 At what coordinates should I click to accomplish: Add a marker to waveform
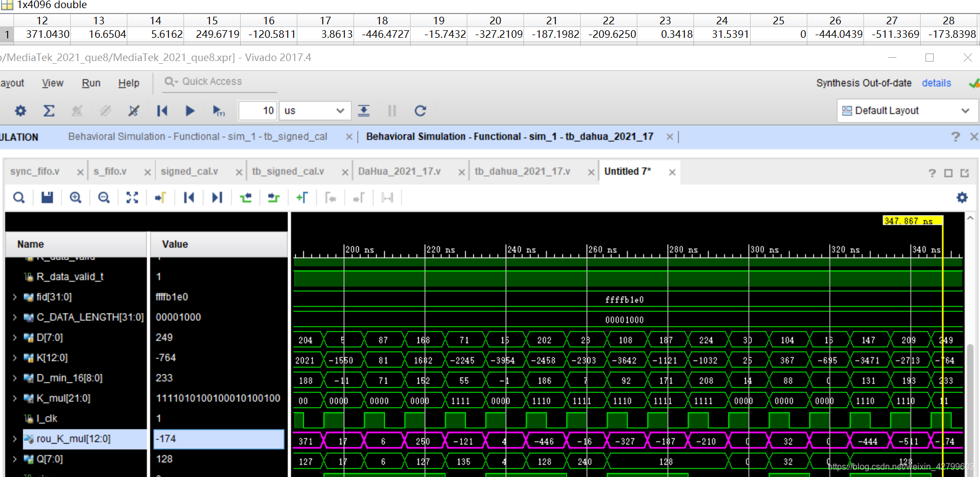[x=302, y=198]
